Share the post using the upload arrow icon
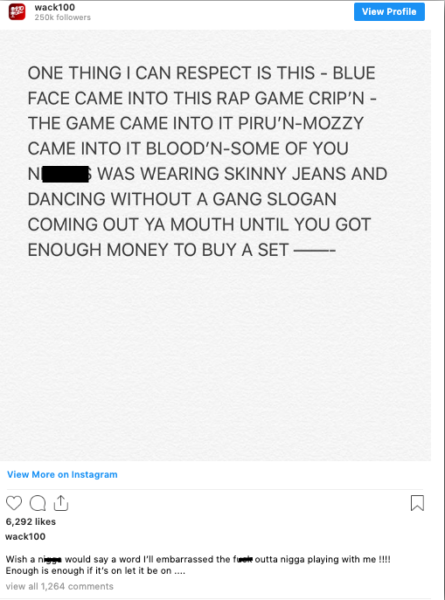The width and height of the screenshot is (445, 600). [x=61, y=503]
